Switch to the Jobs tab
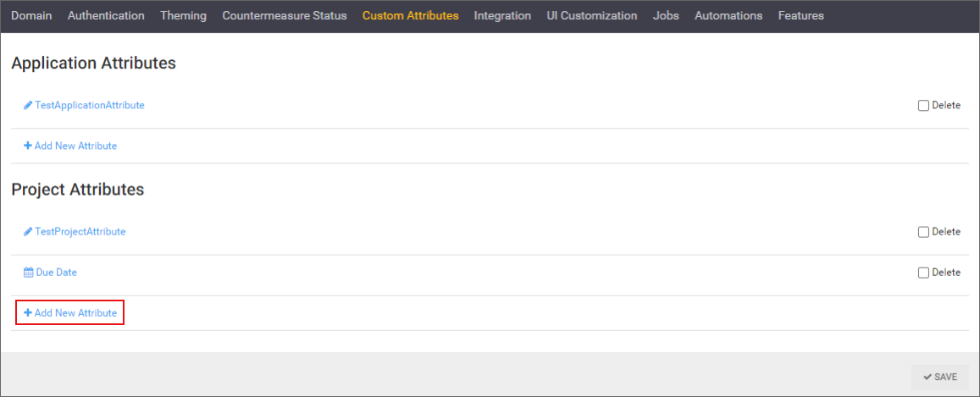Viewport: 980px width, 397px height. point(666,16)
